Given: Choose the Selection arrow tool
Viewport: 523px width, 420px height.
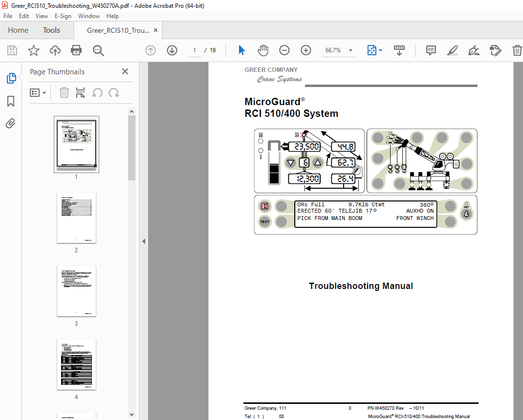Looking at the screenshot, I should [241, 50].
